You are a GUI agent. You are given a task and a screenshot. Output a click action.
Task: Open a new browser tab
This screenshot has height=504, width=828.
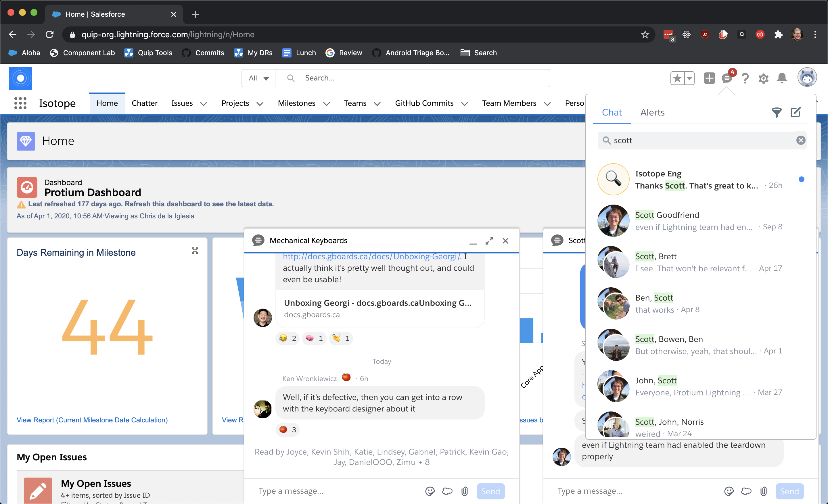pos(195,14)
